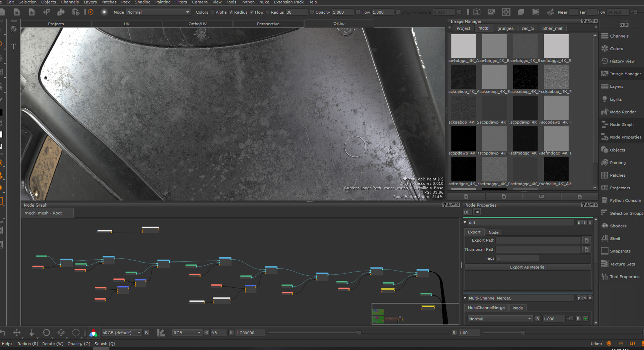Open the Shaders palette icon
The height and width of the screenshot is (350, 644).
(605, 226)
